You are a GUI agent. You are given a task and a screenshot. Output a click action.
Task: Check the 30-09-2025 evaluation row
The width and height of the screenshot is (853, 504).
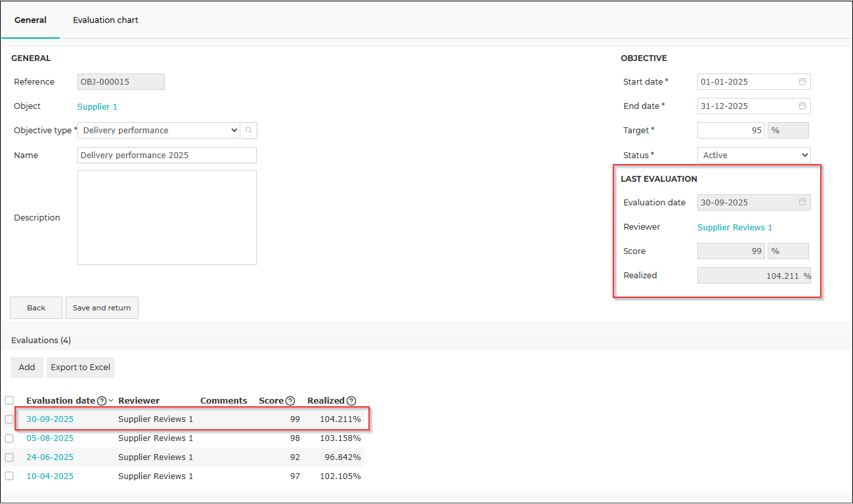(x=9, y=419)
